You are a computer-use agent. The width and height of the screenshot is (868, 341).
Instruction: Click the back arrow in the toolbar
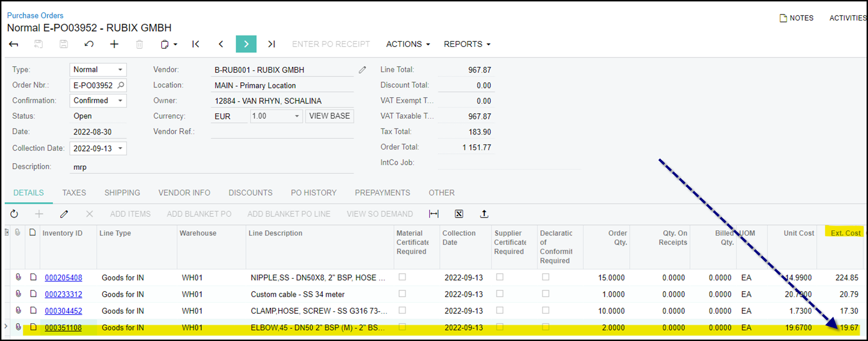(14, 44)
